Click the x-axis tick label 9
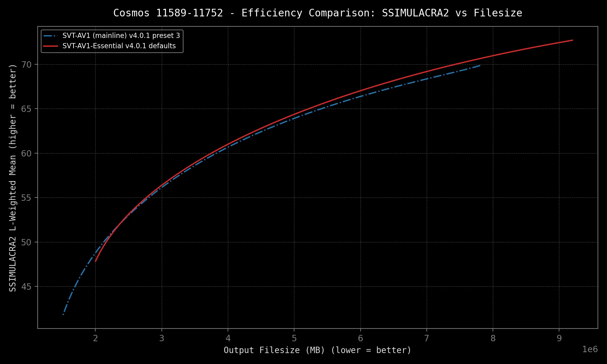 (559, 339)
